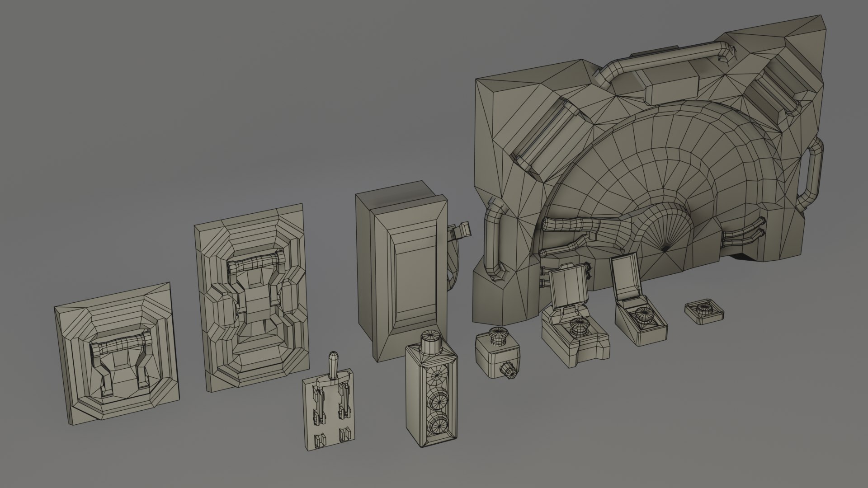
Task: Select the bottom round button on pendant box
Action: (x=439, y=427)
